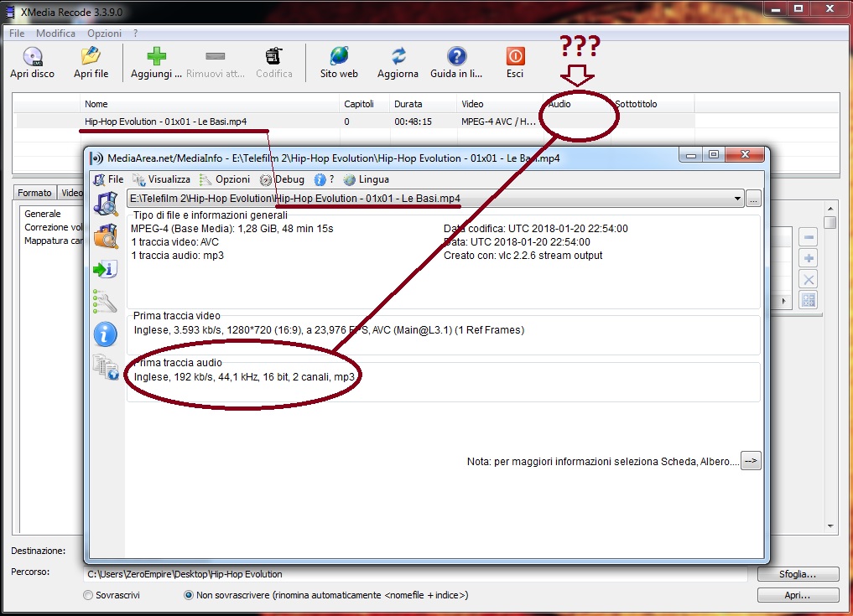Click the right panel scrollbar down arrow
The width and height of the screenshot is (853, 616).
click(x=830, y=525)
